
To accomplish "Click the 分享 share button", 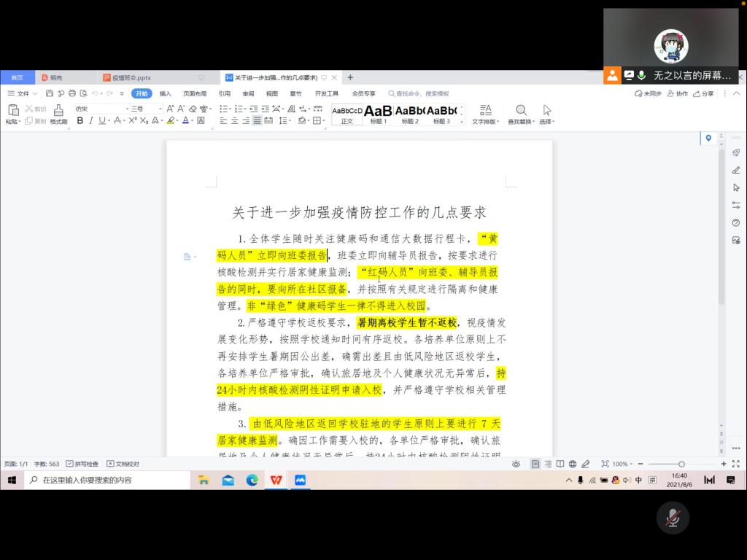I will (x=703, y=93).
